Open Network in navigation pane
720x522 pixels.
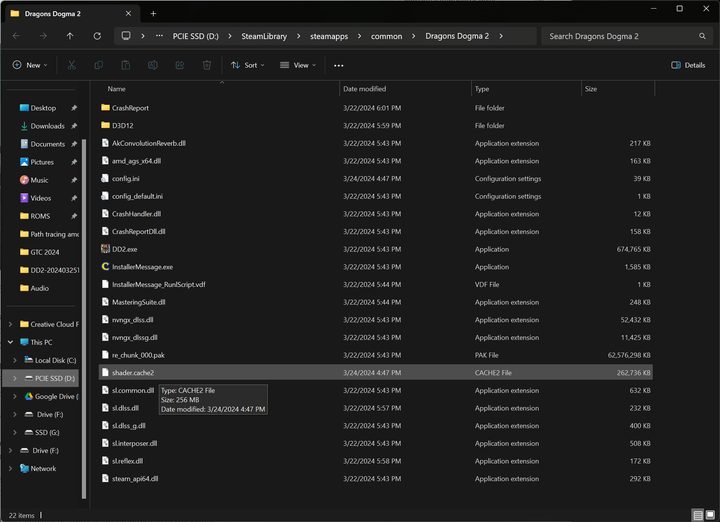[38, 468]
